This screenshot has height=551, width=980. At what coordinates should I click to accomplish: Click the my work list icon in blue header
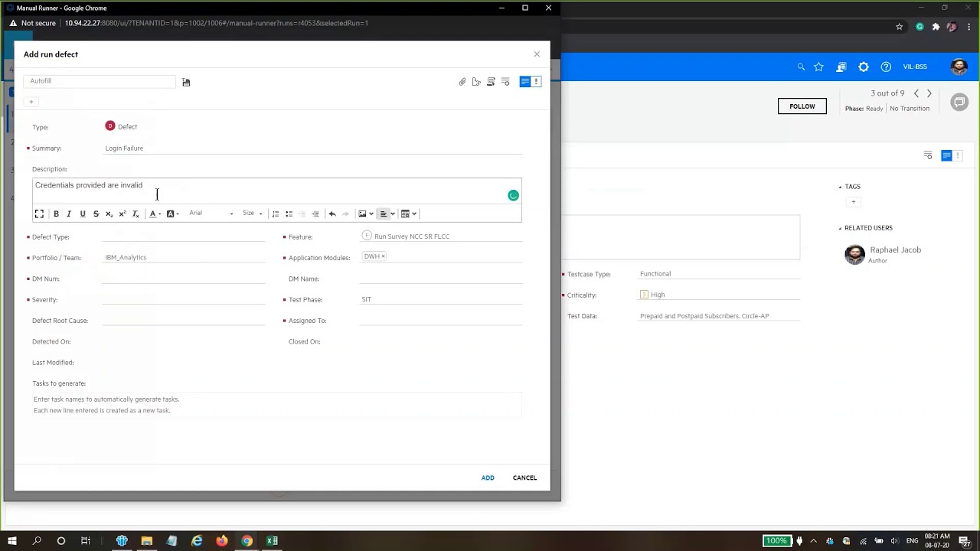click(x=841, y=67)
